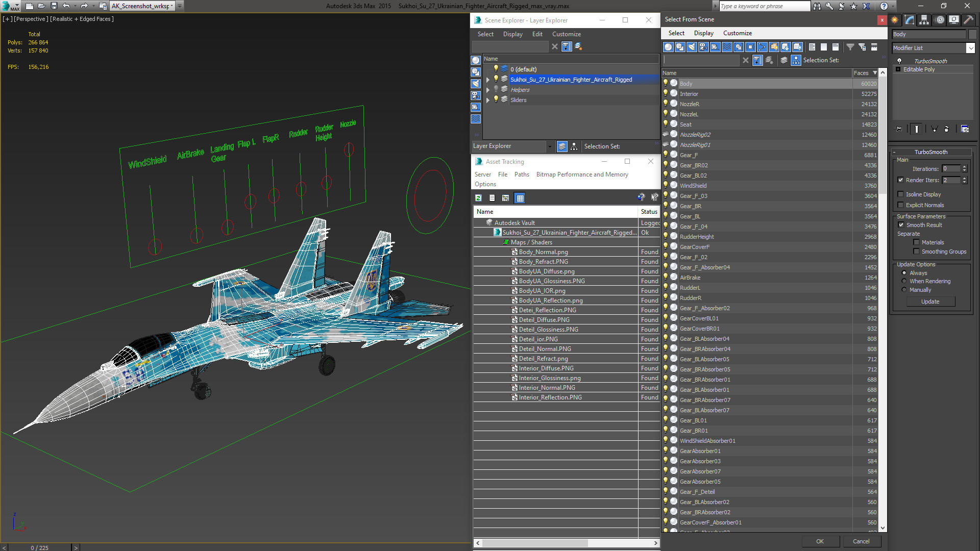Click Perspective viewport label
The width and height of the screenshot is (980, 551).
(x=31, y=19)
